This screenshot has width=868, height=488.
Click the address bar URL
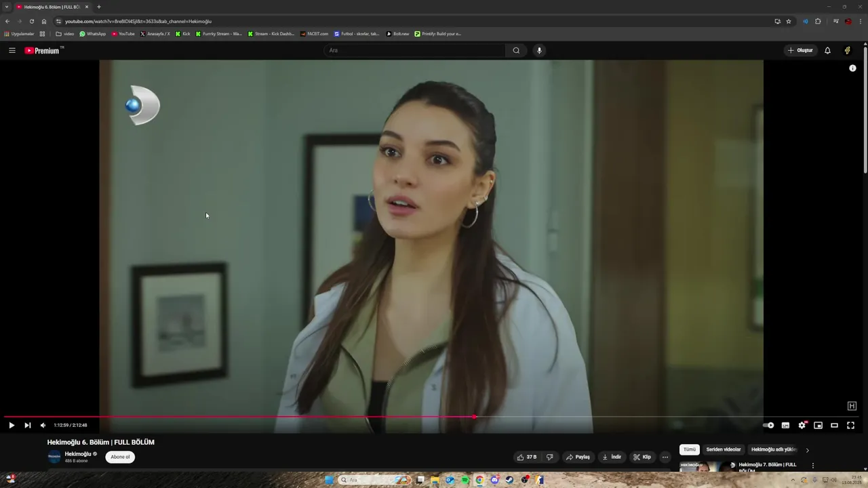coord(138,21)
